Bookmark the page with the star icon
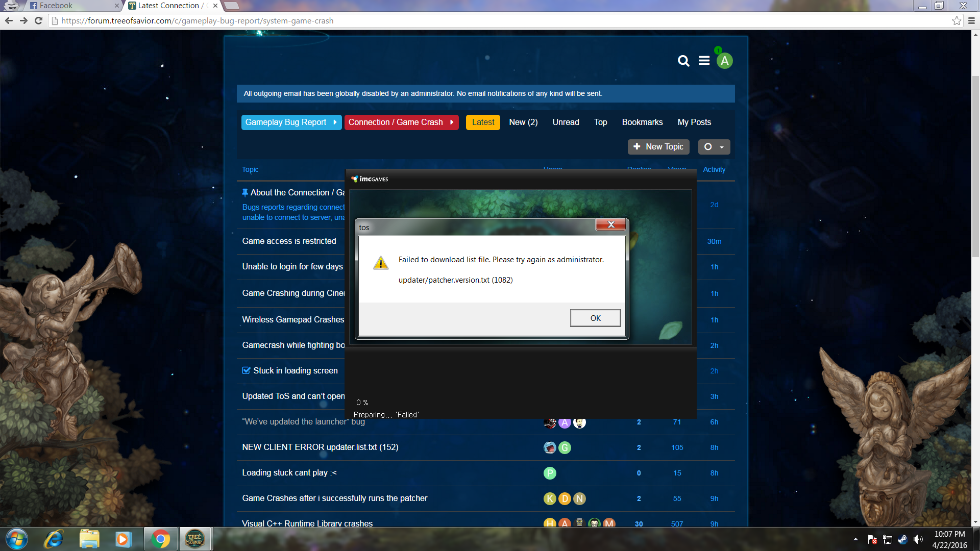980x551 pixels. point(957,21)
